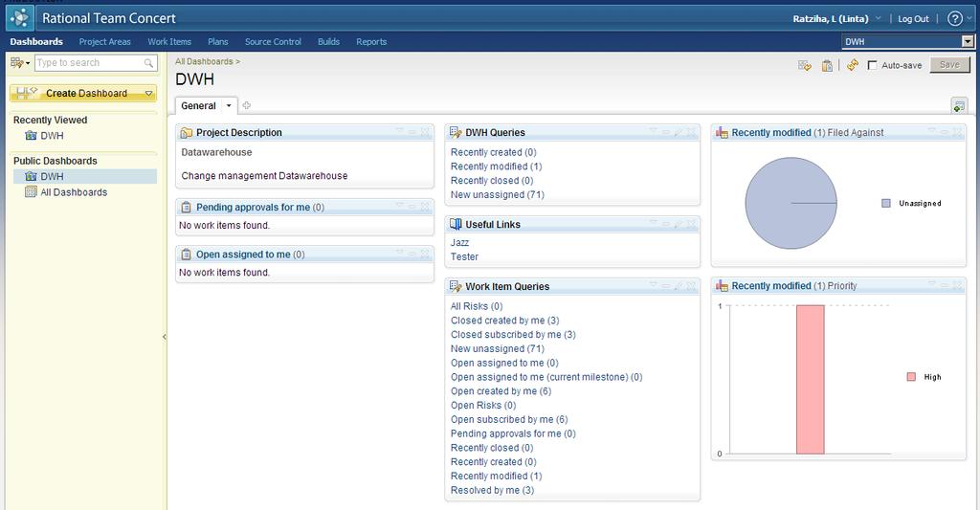
Task: Select the General tab
Action: click(x=198, y=105)
